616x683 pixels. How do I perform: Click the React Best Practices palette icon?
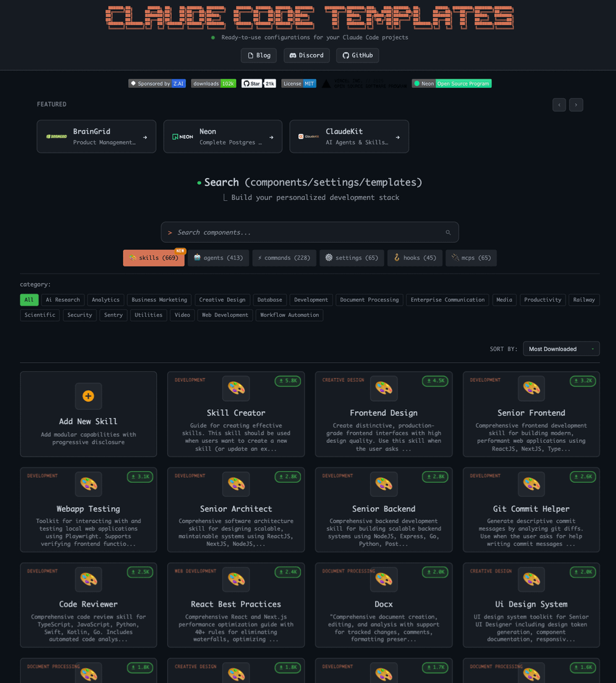click(236, 580)
